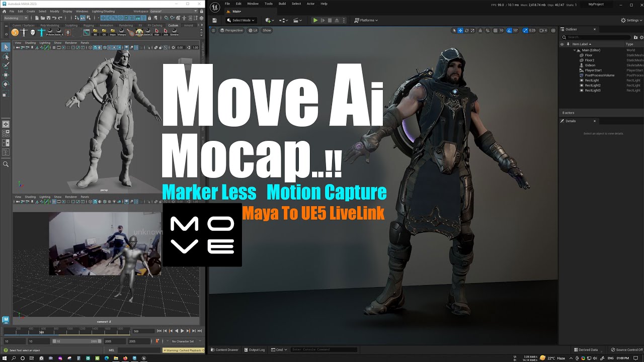This screenshot has height=362, width=644.
Task: Open Unreal Select Mode dropdown
Action: pyautogui.click(x=241, y=20)
